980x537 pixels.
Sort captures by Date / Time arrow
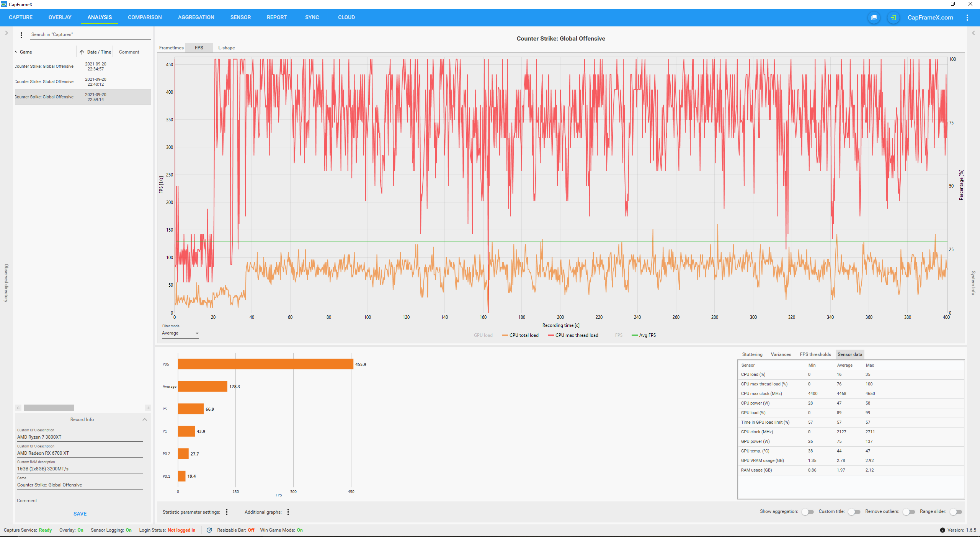point(82,52)
